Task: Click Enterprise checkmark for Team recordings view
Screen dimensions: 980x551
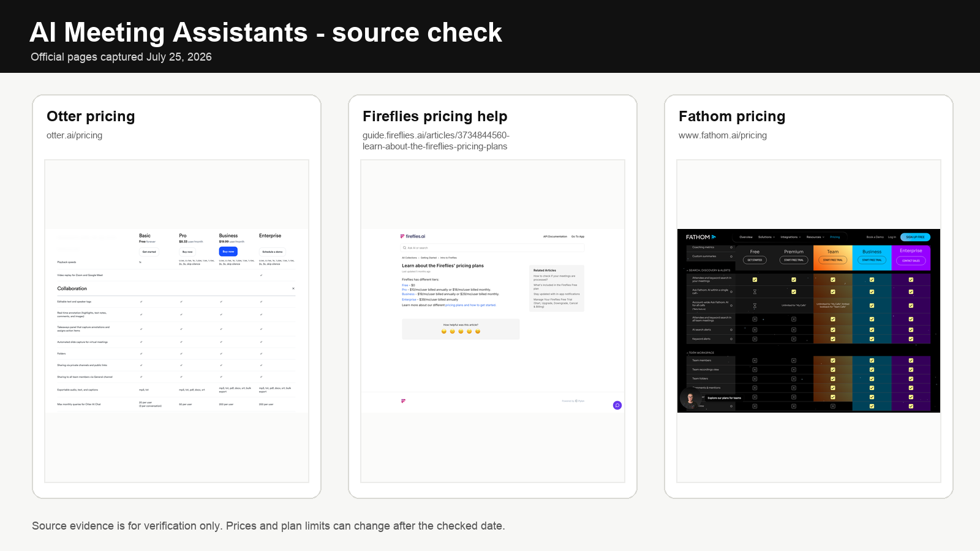Action: point(911,370)
